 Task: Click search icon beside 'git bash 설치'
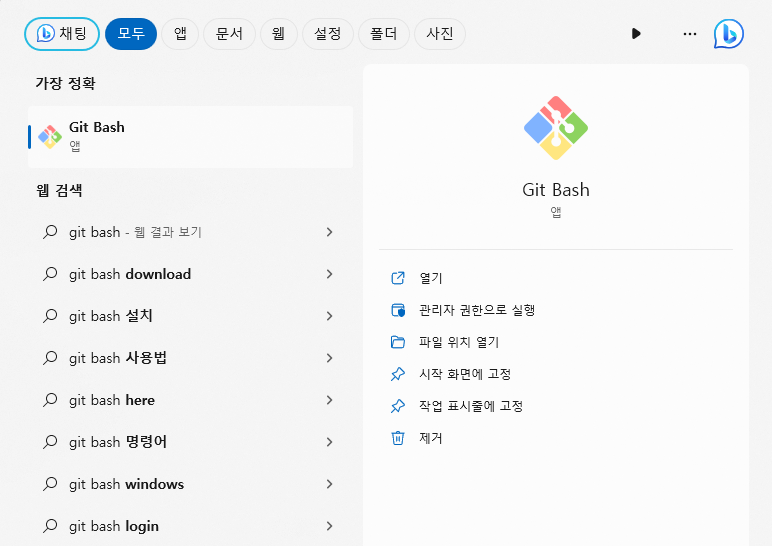[x=50, y=316]
